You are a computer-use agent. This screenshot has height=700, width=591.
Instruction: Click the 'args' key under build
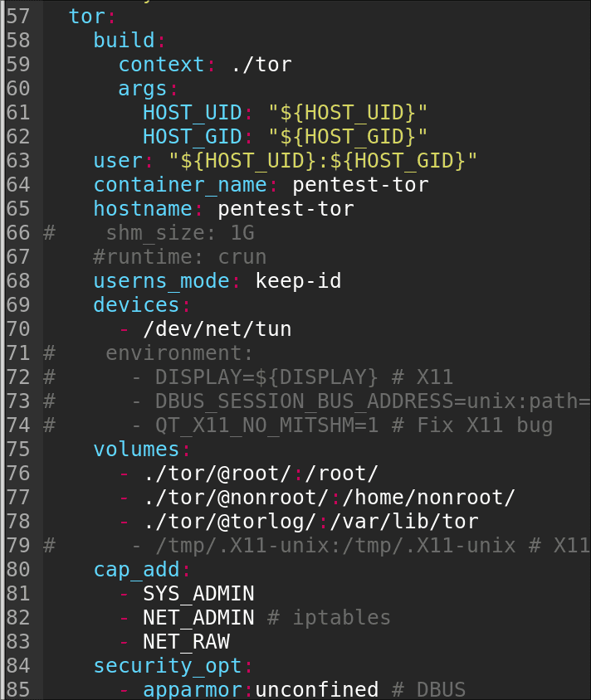143,88
